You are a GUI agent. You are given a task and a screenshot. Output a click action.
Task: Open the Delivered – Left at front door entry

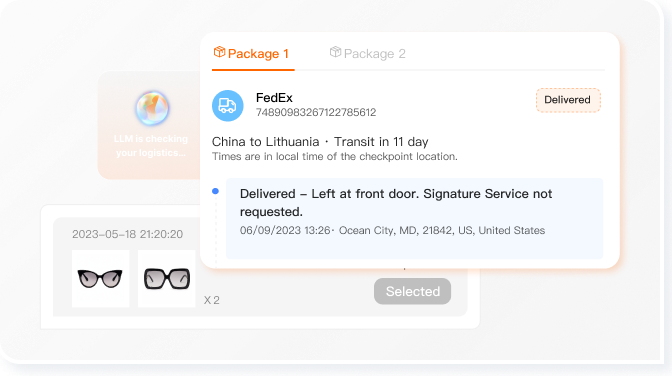coord(414,218)
